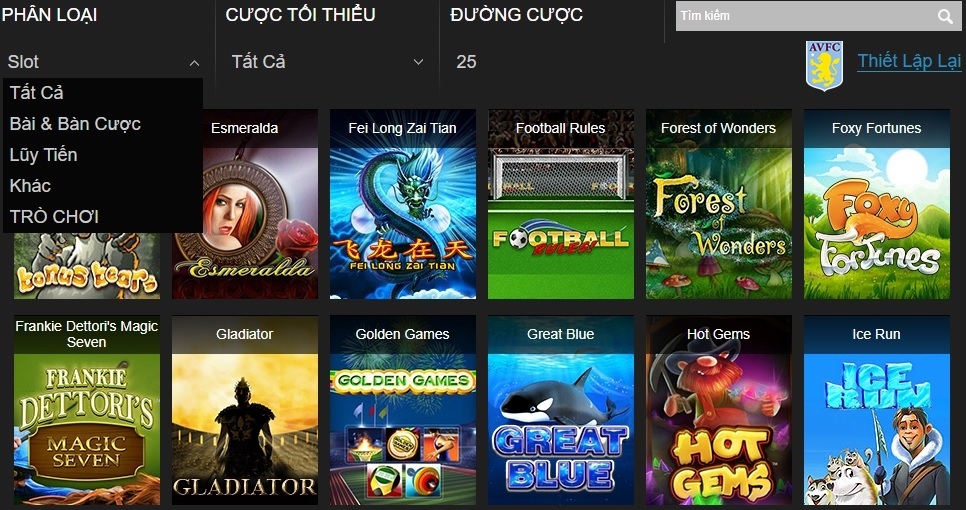966x510 pixels.
Task: Click the AVFC club crest icon
Action: (824, 66)
